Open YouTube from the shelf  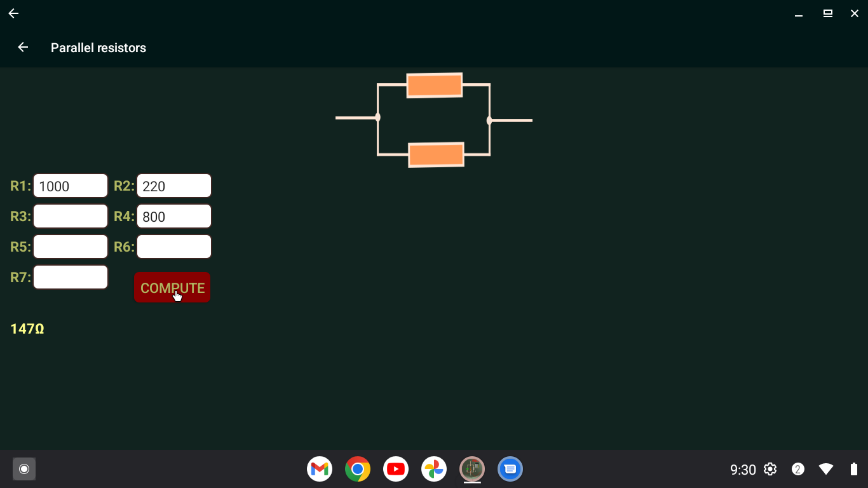click(396, 469)
